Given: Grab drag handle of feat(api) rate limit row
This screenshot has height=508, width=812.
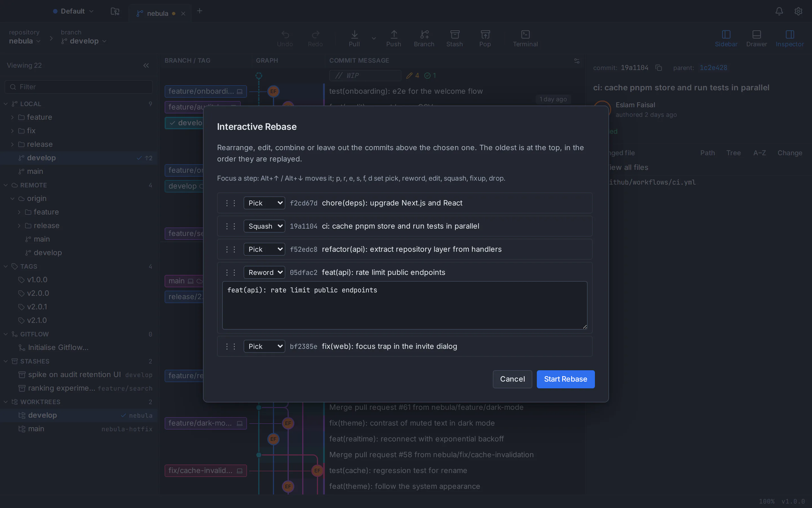Looking at the screenshot, I should (231, 272).
